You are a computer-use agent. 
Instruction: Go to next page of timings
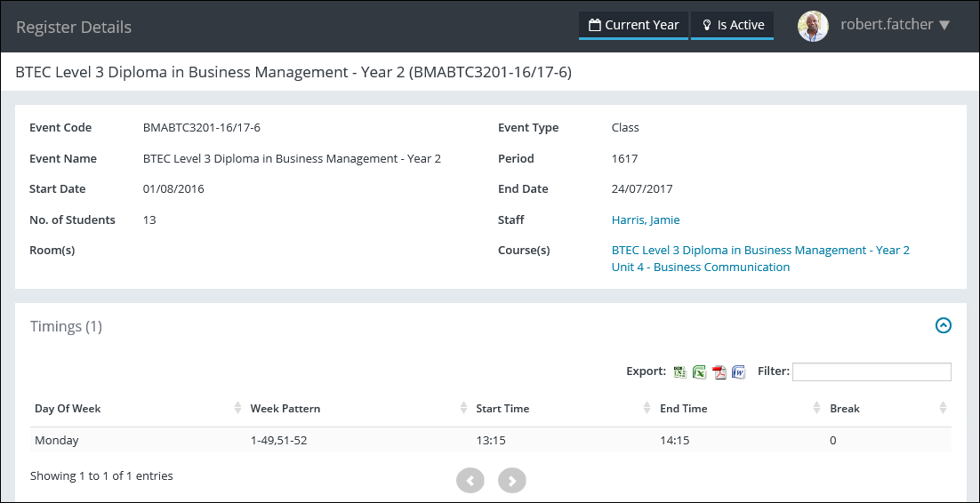(x=512, y=481)
